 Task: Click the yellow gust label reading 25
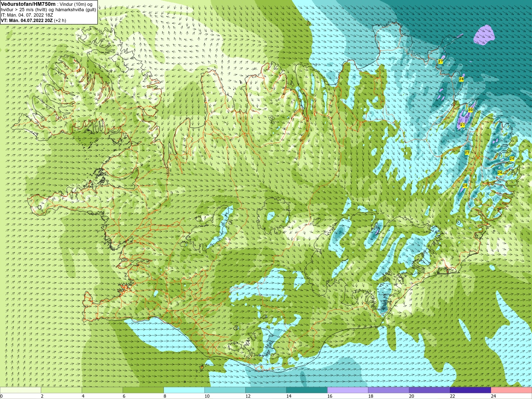[x=467, y=153]
